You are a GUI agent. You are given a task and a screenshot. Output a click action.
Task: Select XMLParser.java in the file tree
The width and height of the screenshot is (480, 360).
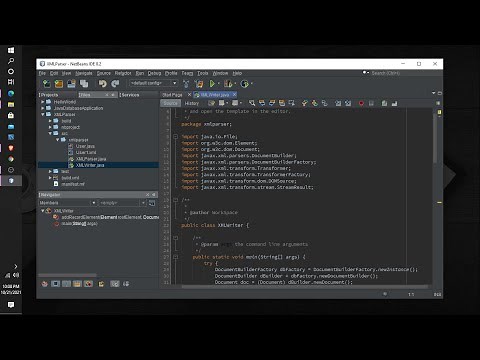tap(91, 159)
